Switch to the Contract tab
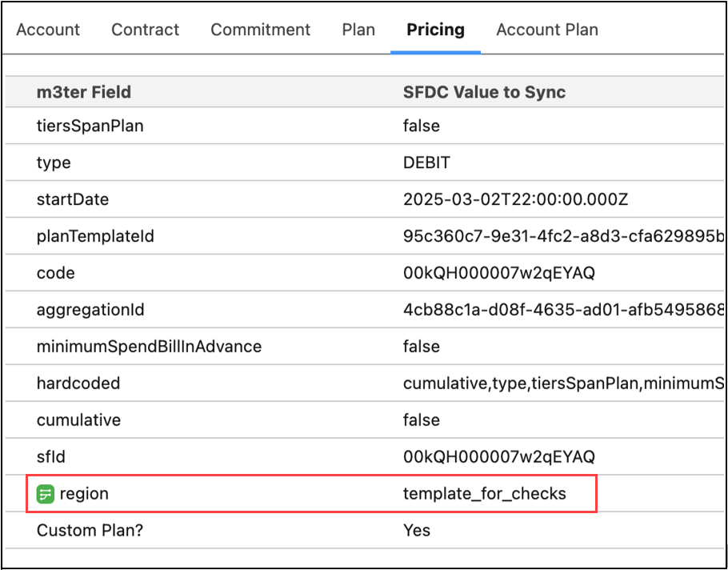 tap(146, 30)
